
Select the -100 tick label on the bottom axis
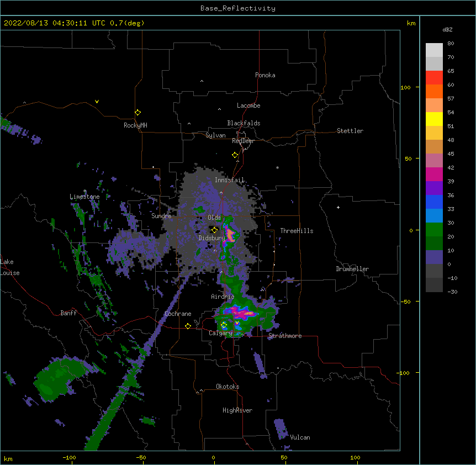(69, 457)
